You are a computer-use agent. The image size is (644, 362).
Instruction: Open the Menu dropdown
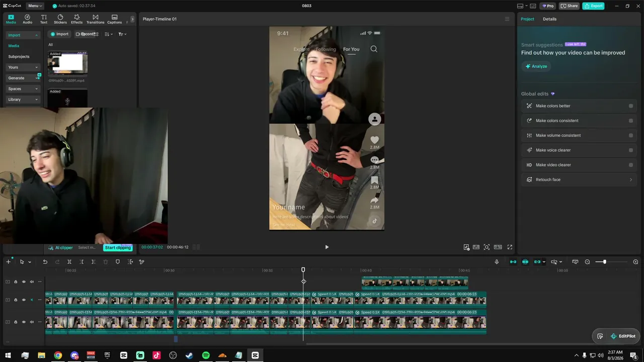[x=35, y=6]
